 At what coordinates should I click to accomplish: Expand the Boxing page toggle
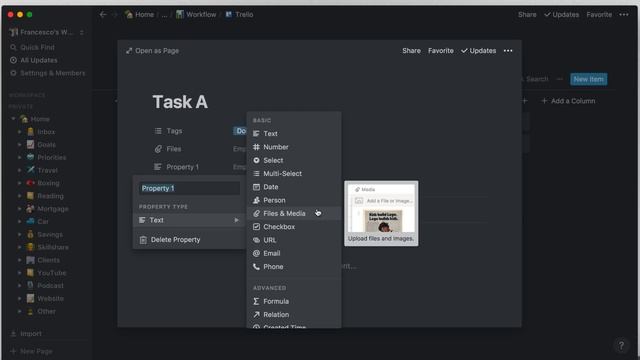tap(19, 183)
